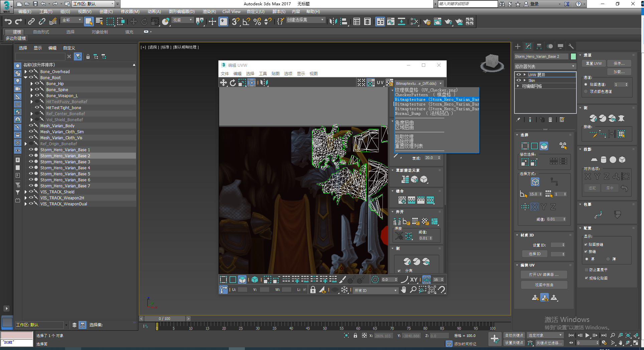Choose the Select and Move tool

[x=134, y=22]
